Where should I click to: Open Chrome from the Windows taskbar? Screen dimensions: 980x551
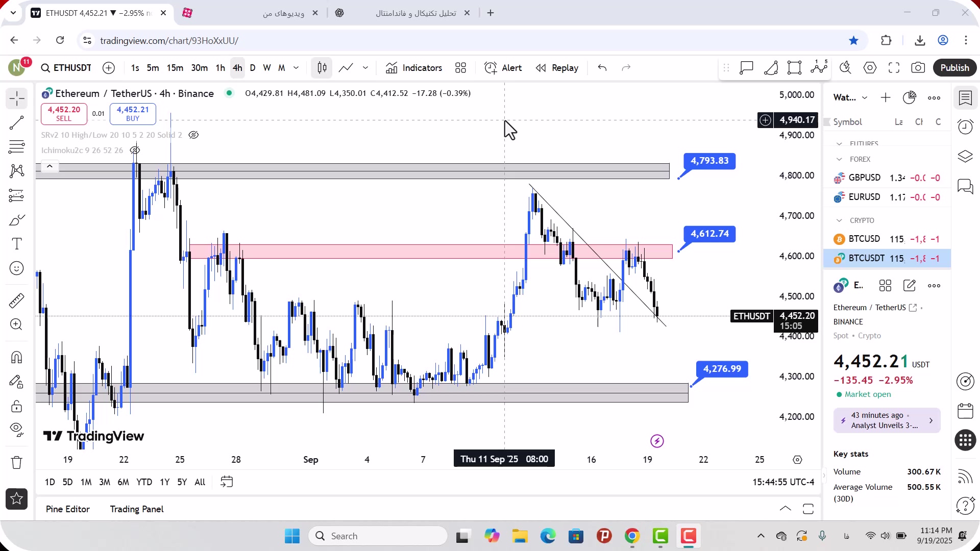pos(632,536)
